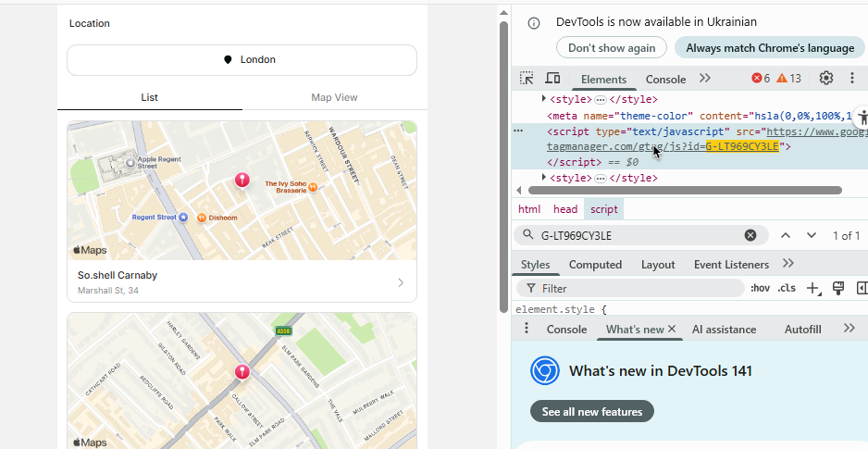Toggle the .cls element classes pane
The height and width of the screenshot is (449, 868).
click(787, 289)
